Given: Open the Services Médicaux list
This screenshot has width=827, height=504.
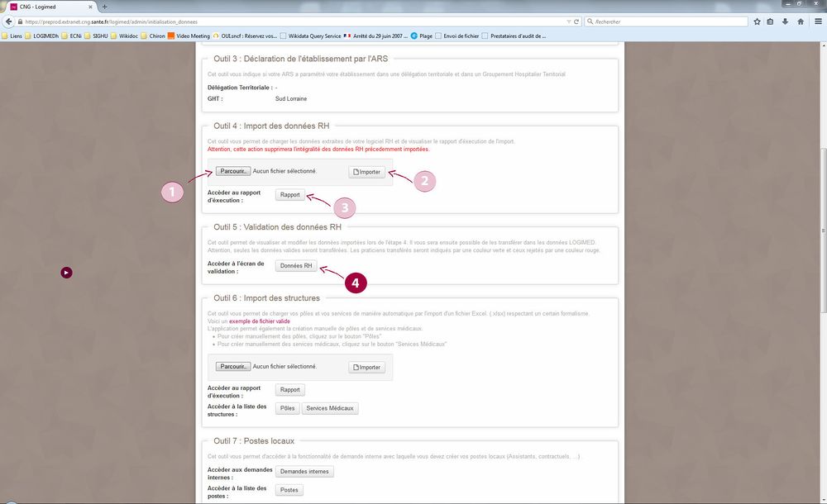Looking at the screenshot, I should pyautogui.click(x=330, y=408).
